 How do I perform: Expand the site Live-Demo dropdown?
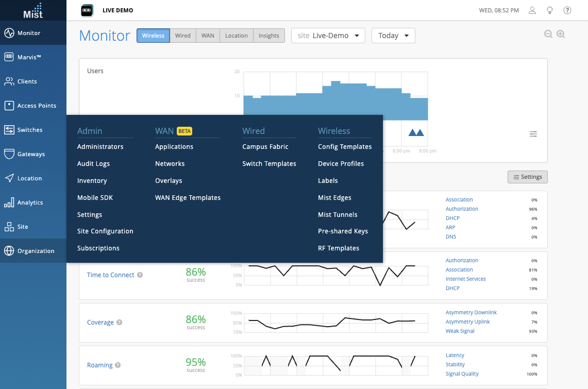[x=328, y=36]
